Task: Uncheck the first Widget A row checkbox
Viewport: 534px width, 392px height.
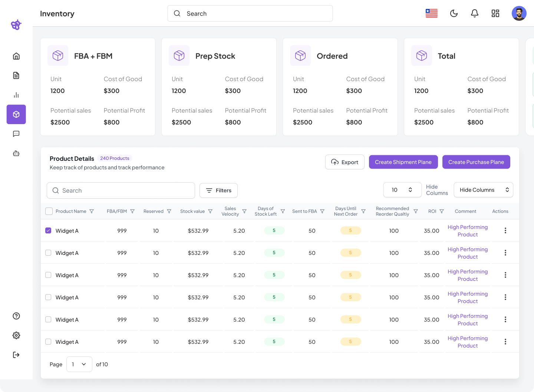Action: (48, 230)
